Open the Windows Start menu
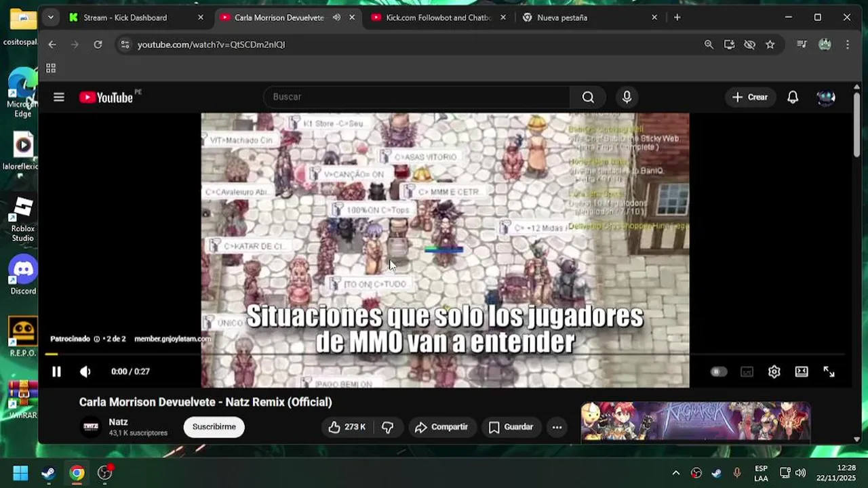868x488 pixels. click(x=20, y=473)
